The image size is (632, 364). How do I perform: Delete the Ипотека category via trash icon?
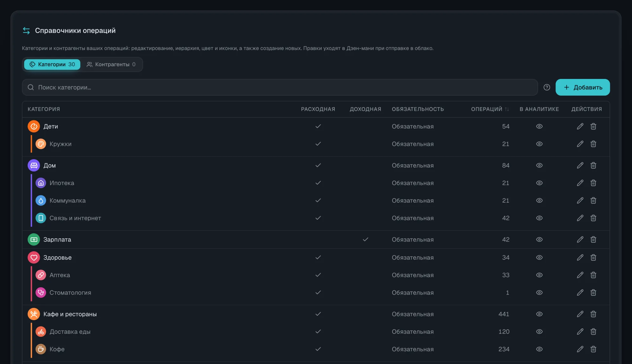(593, 183)
